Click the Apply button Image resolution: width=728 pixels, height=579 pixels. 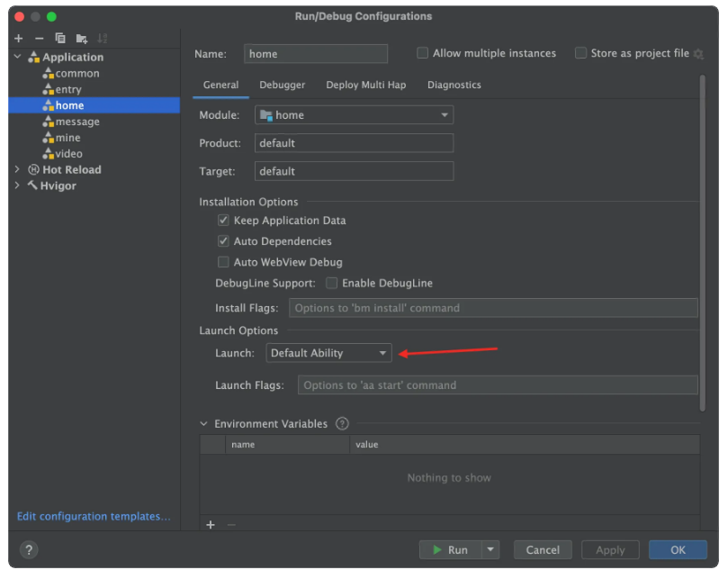click(x=610, y=550)
